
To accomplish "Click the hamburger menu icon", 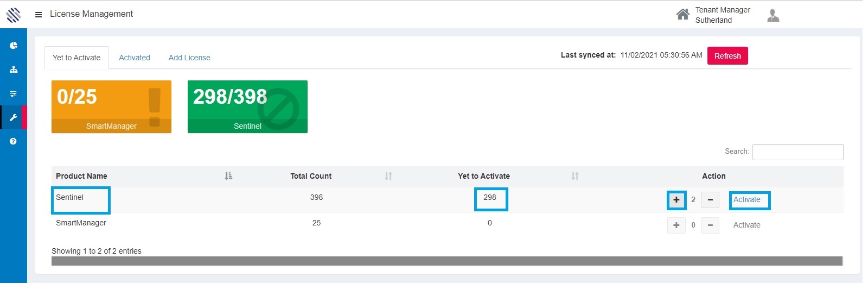I will pos(39,15).
